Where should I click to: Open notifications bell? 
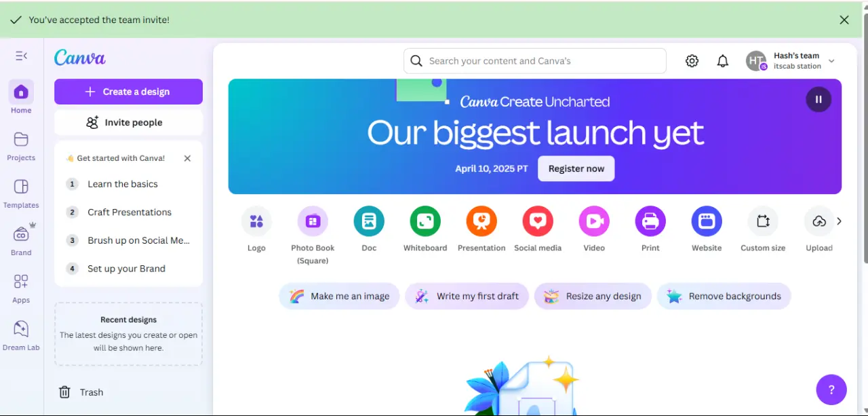[723, 61]
